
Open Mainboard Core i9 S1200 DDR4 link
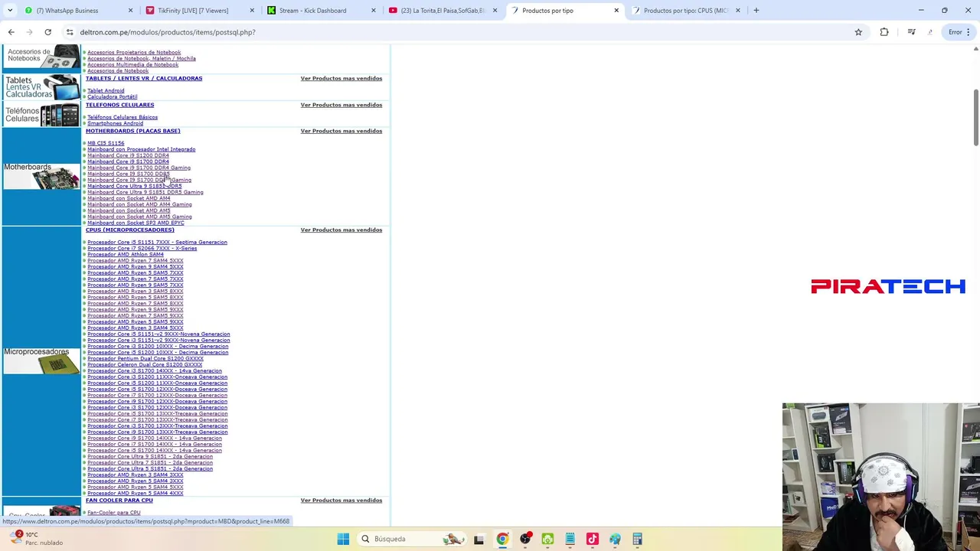pos(128,155)
